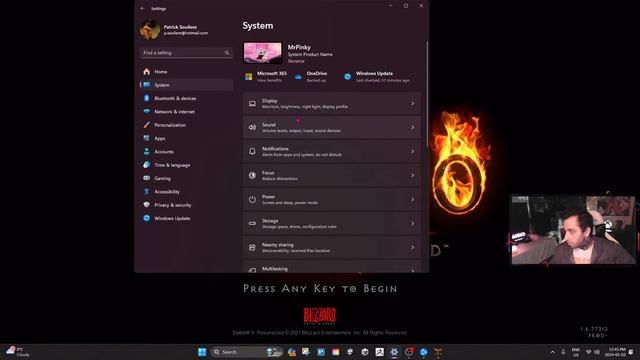Image resolution: width=640 pixels, height=360 pixels.
Task: Open Windows Update in the sidebar
Action: click(187, 218)
